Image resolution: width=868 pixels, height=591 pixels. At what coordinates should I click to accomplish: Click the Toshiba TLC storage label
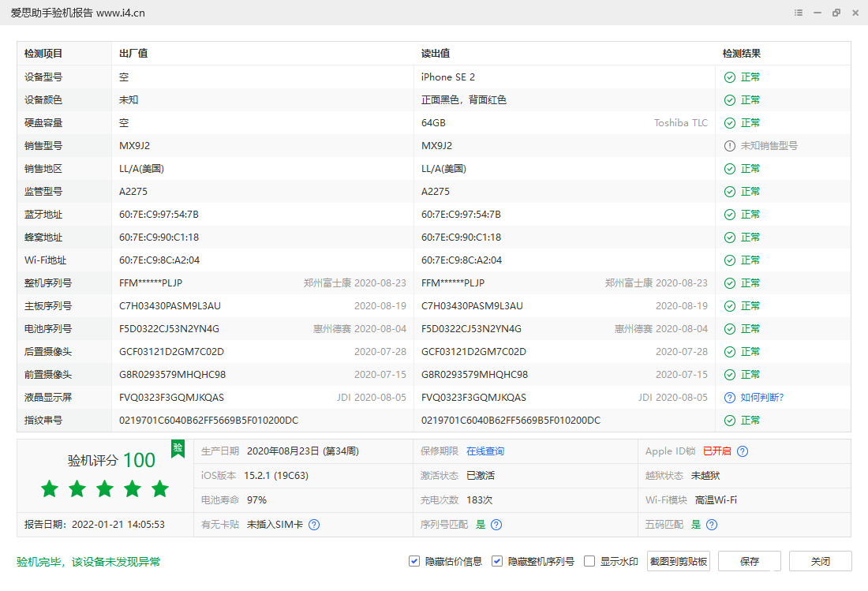[x=681, y=123]
